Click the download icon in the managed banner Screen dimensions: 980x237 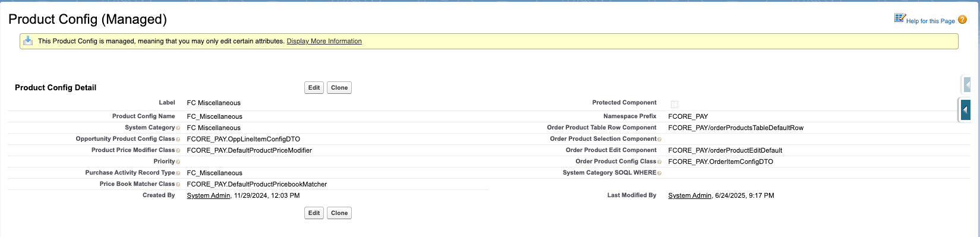point(28,40)
